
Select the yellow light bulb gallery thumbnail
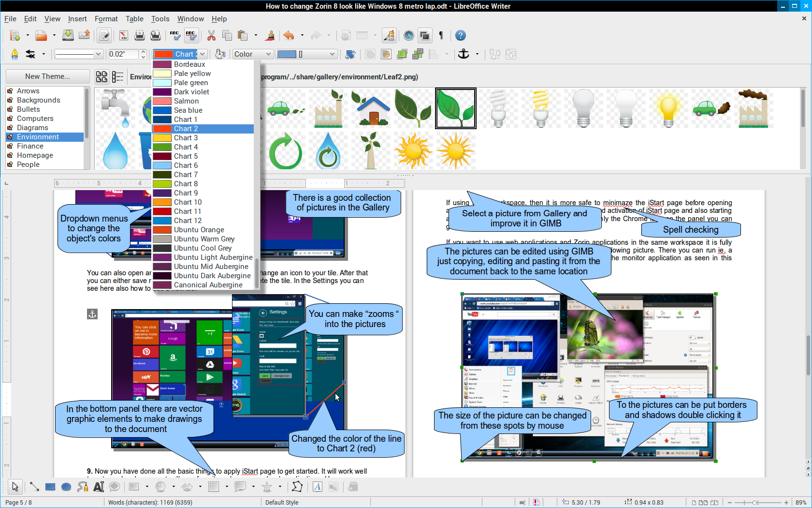(668, 108)
